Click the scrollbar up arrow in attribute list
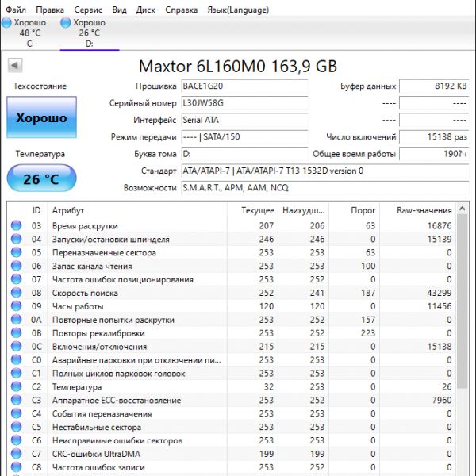This screenshot has height=476, width=476. [x=463, y=209]
